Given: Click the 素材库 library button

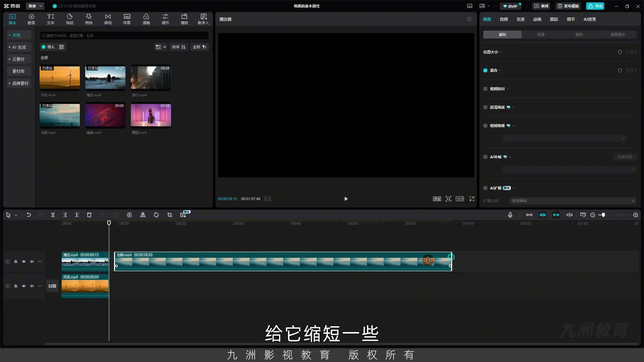Looking at the screenshot, I should 19,71.
